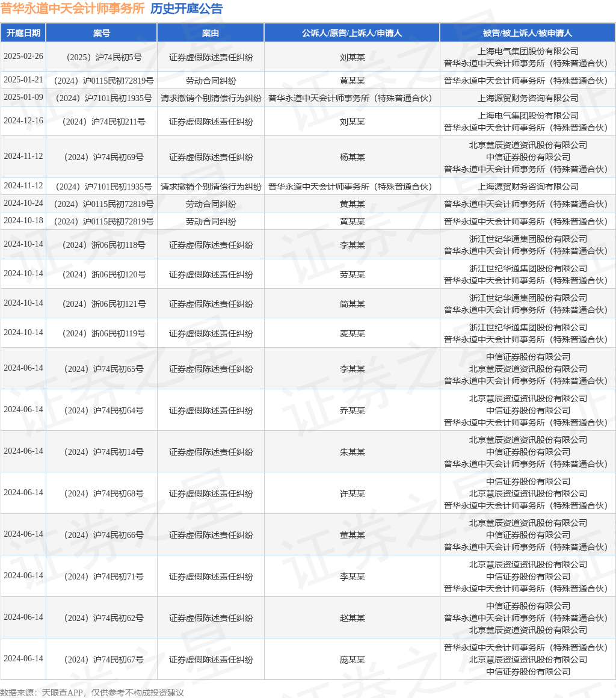Click plaintiff 许某某
Viewport: 616px width, 698px height.
[352, 493]
